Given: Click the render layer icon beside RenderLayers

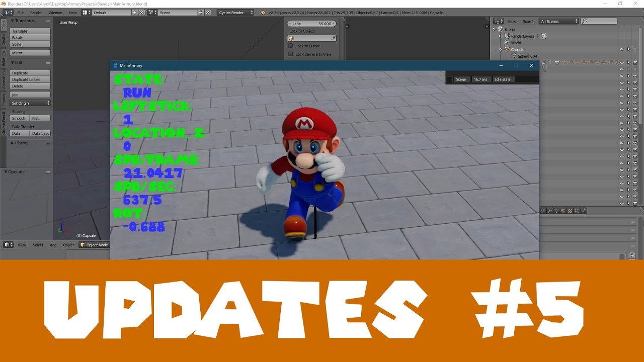Looking at the screenshot, I should [543, 36].
